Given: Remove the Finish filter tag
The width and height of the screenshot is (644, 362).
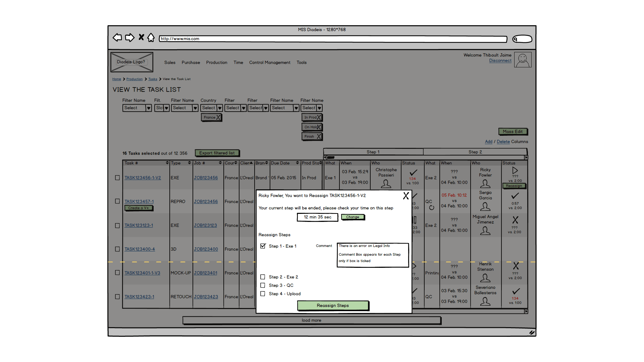Looking at the screenshot, I should click(319, 136).
